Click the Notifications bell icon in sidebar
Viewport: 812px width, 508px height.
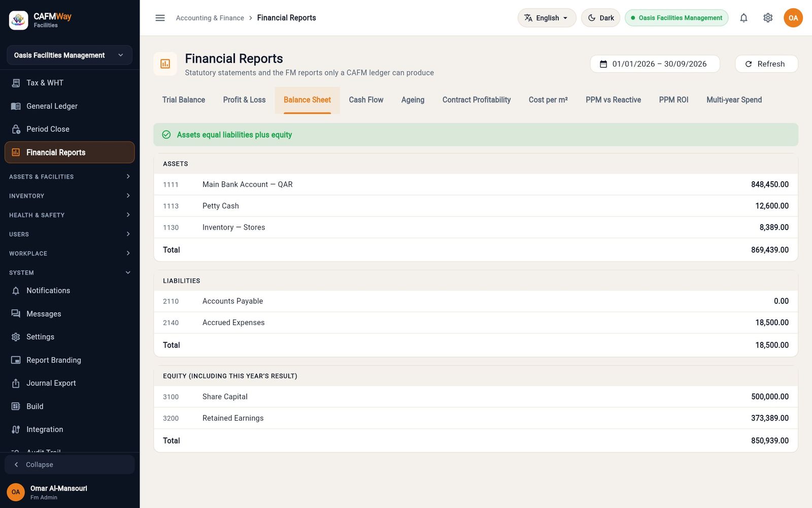pyautogui.click(x=16, y=291)
